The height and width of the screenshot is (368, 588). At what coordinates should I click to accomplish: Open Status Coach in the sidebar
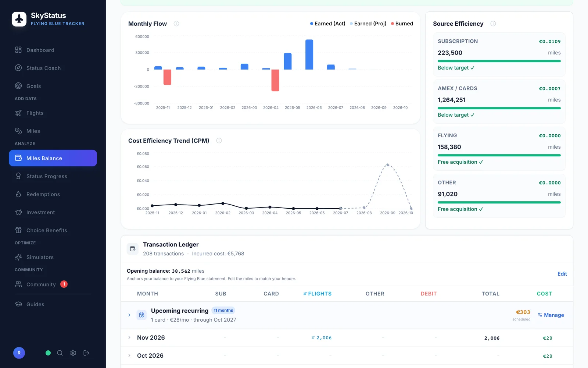[x=53, y=68]
